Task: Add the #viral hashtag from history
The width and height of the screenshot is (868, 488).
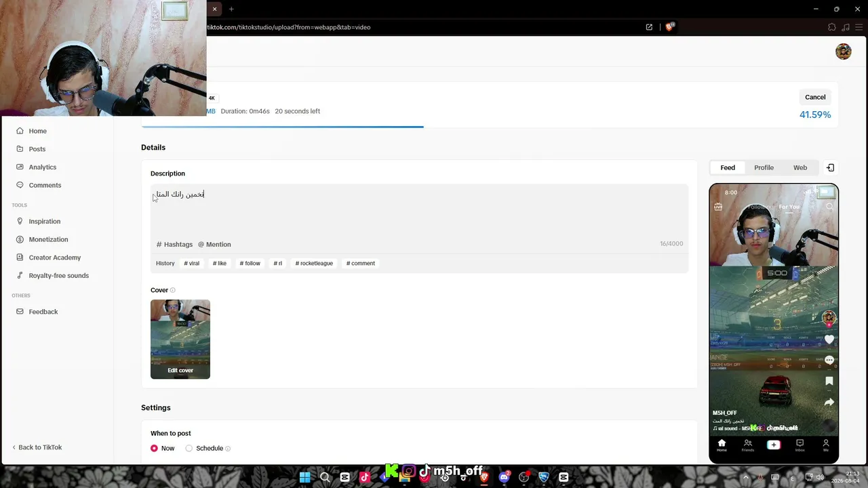Action: tap(191, 264)
